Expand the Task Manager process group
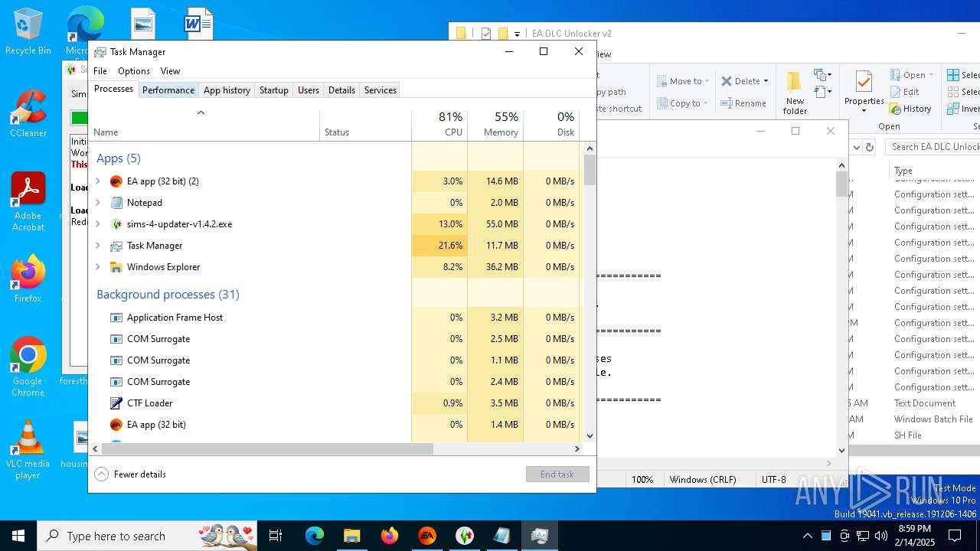Image resolution: width=980 pixels, height=551 pixels. tap(97, 246)
